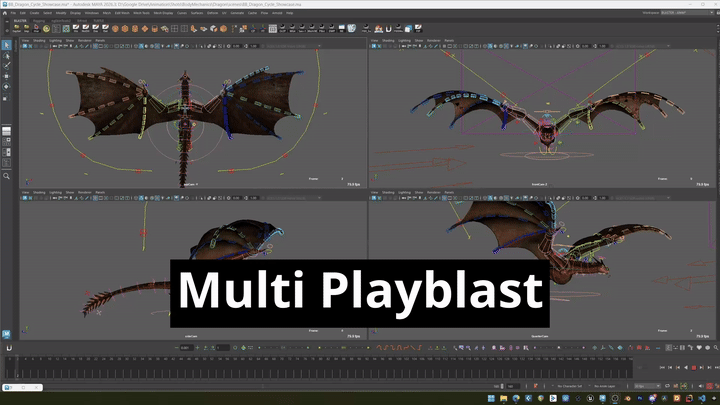Open Renderer menu in the quarter-camera panel
Screen dimensions: 720x405
click(433, 192)
